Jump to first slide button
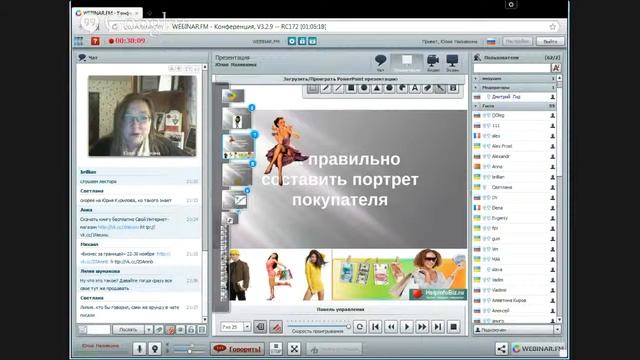Image resolution: width=640 pixels, height=360 pixels. (x=375, y=327)
